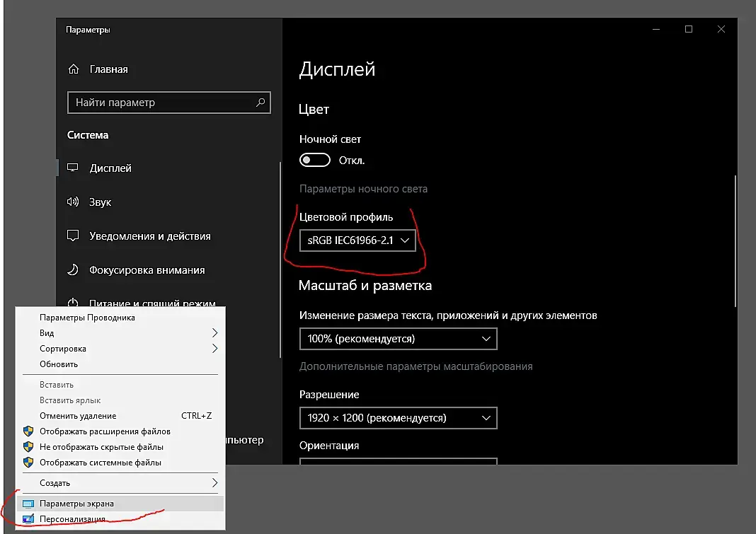
Task: Expand the Сортировка submenu arrow
Action: click(x=214, y=349)
